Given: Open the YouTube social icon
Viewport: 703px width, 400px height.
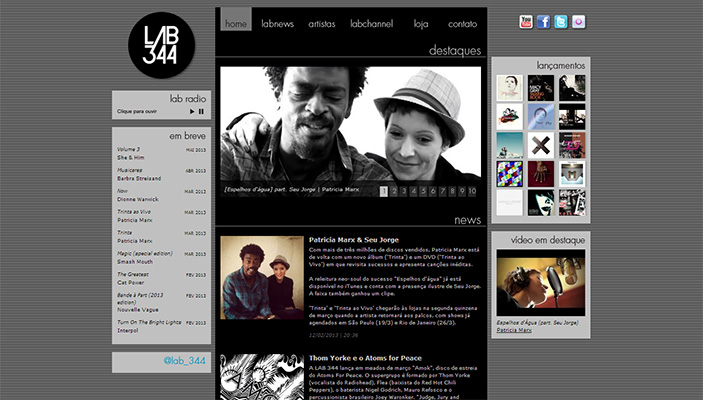Looking at the screenshot, I should [x=526, y=22].
